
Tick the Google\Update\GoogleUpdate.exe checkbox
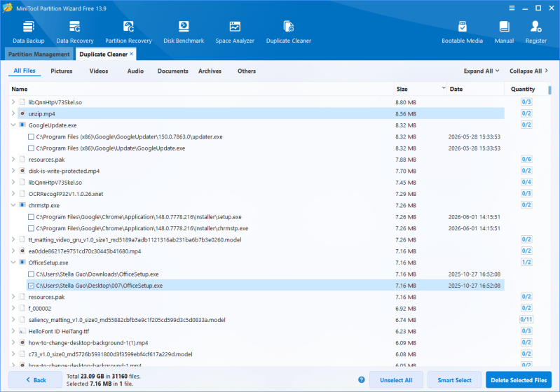31,148
